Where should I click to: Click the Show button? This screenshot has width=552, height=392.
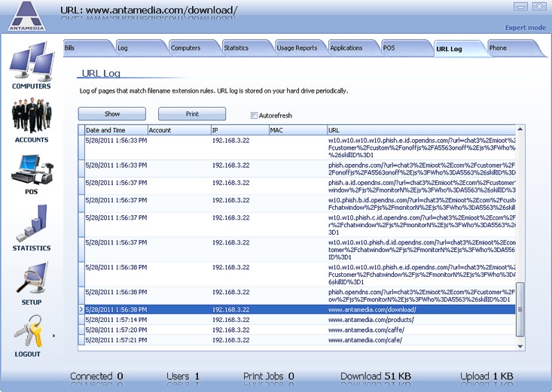point(112,114)
